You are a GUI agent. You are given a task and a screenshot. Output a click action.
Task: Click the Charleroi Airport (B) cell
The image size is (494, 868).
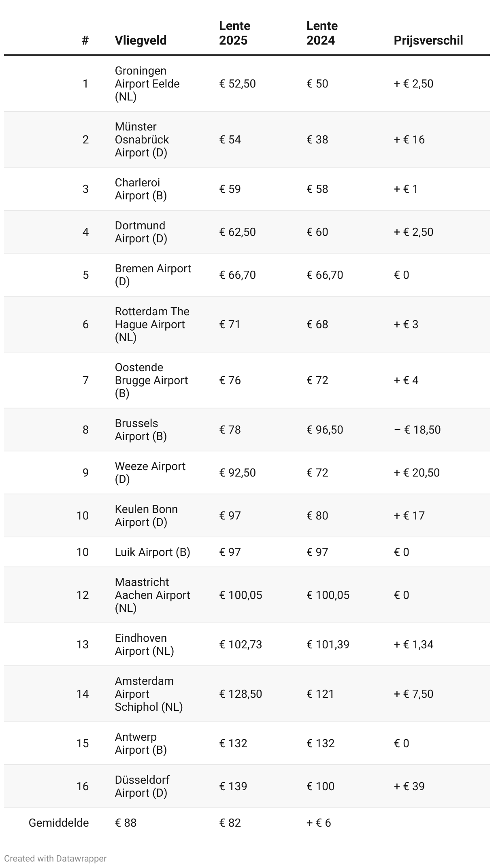(141, 189)
